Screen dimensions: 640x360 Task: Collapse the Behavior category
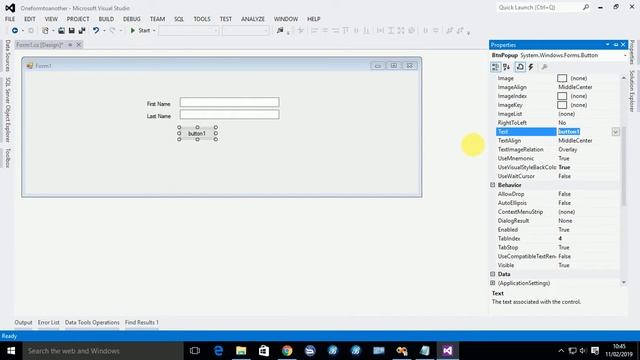(x=493, y=185)
